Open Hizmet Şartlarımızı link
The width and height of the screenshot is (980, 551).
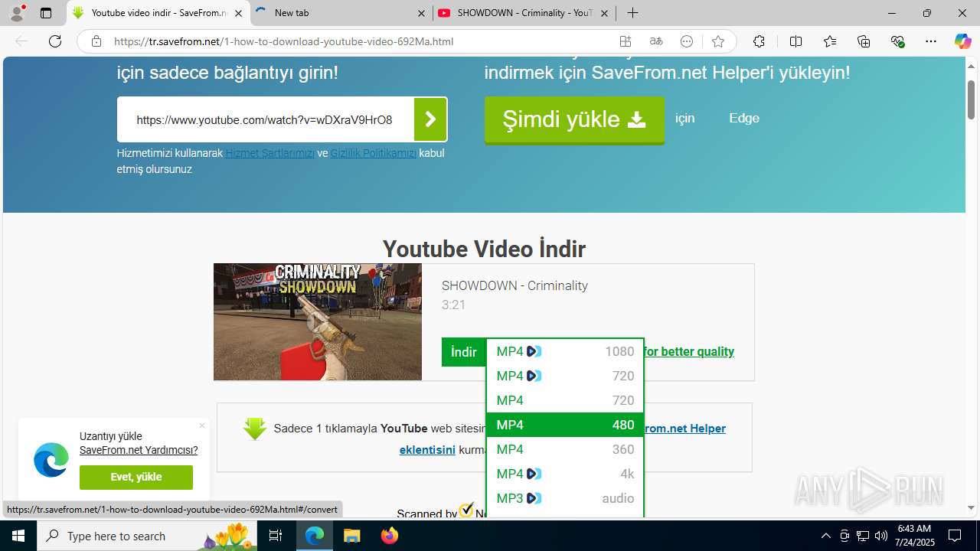(270, 153)
